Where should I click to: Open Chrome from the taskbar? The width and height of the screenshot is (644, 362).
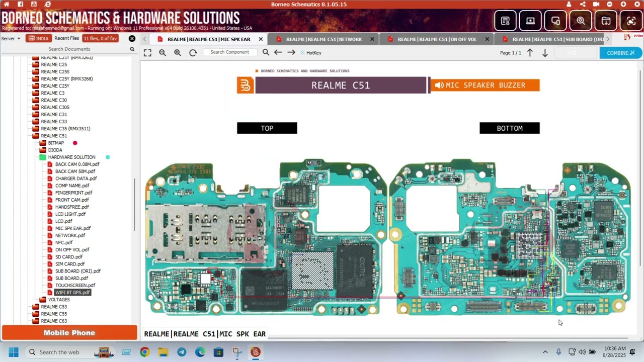[144, 352]
